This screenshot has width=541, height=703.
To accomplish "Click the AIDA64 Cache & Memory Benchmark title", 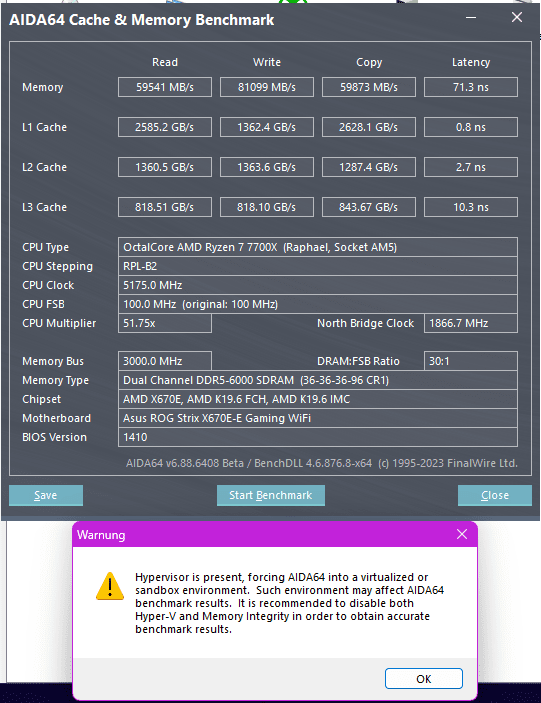I will 141,20.
